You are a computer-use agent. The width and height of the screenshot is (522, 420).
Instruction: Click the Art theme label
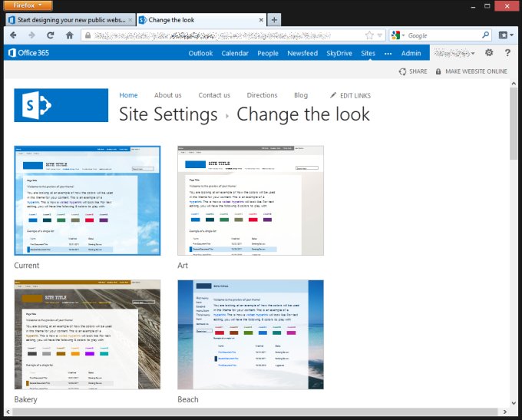183,266
